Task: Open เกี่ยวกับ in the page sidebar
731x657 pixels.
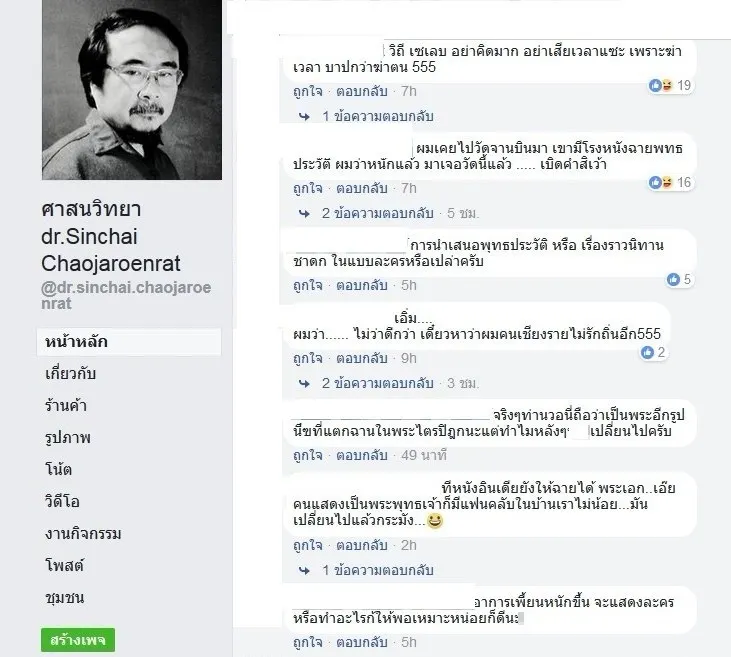Action: pyautogui.click(x=70, y=373)
